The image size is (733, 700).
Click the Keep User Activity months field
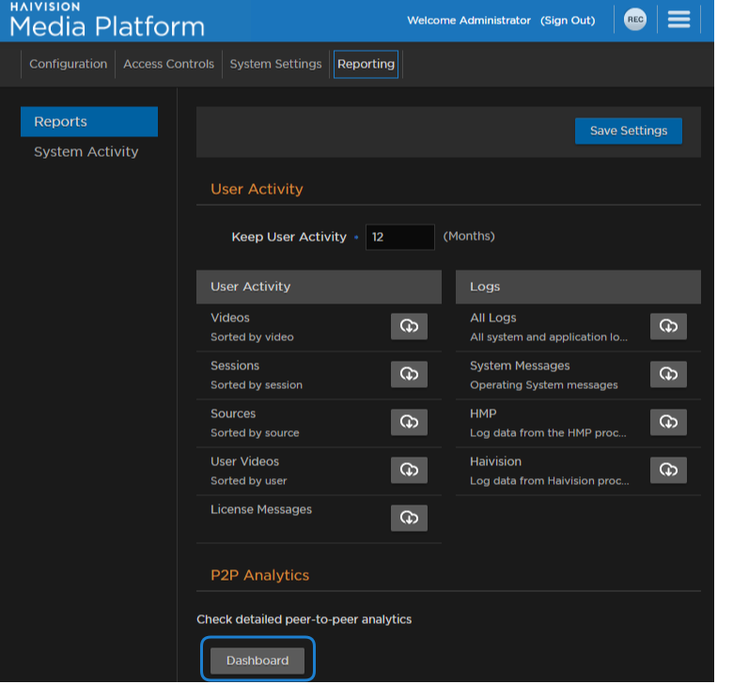[399, 237]
